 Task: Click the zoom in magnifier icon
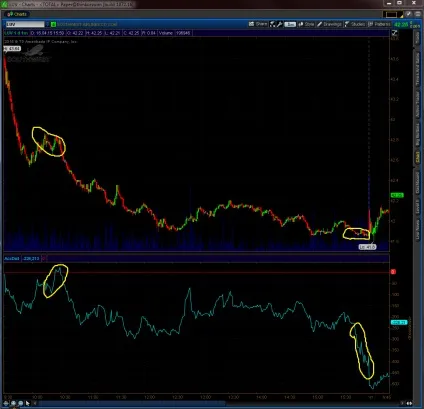click(13, 403)
